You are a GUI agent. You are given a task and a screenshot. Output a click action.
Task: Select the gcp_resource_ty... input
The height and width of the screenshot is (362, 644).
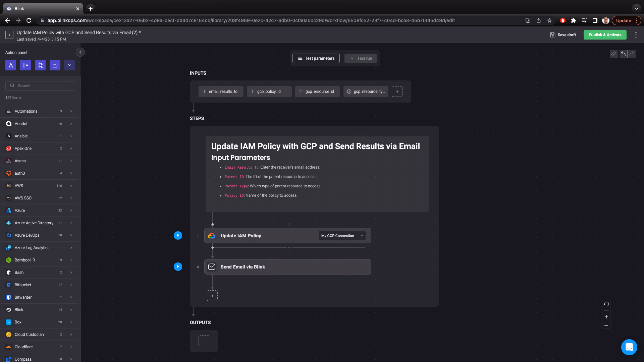pyautogui.click(x=366, y=92)
